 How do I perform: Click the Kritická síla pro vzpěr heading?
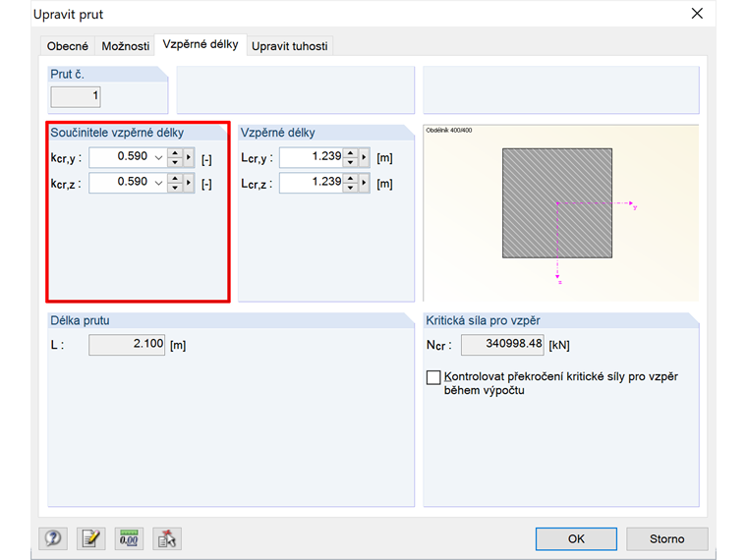[483, 320]
